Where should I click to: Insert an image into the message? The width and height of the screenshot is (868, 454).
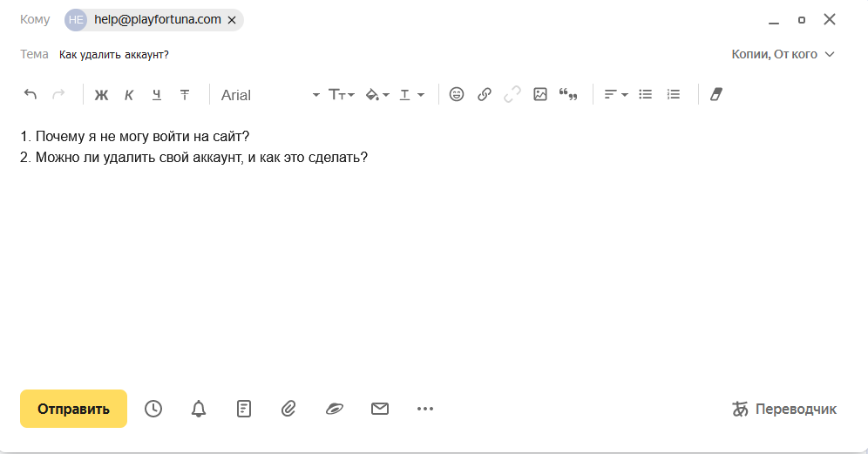[540, 95]
